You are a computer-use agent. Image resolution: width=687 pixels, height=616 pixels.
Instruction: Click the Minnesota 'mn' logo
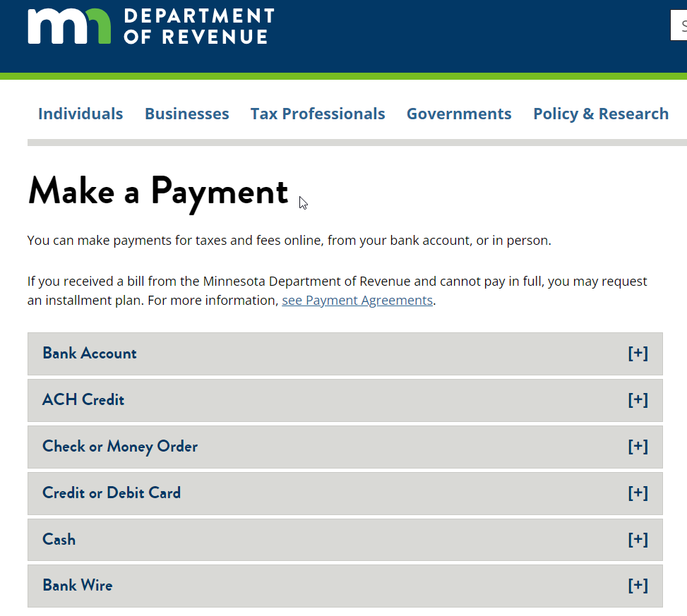click(x=69, y=27)
